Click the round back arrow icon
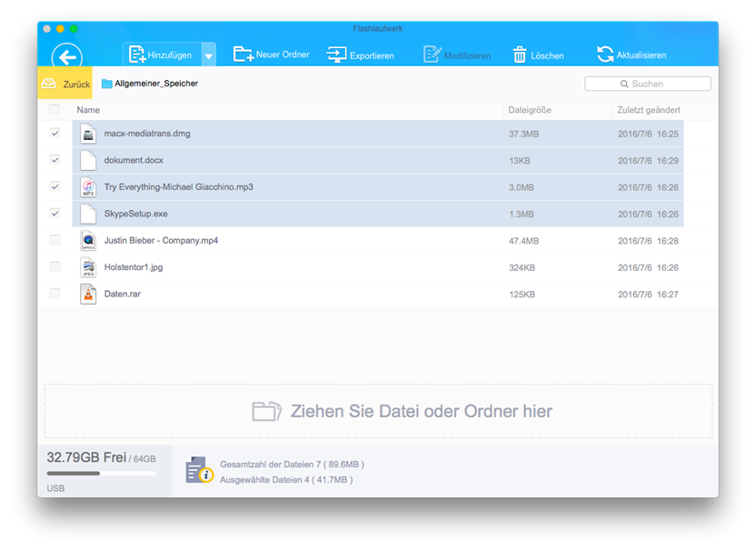Image resolution: width=756 pixels, height=551 pixels. (x=67, y=57)
